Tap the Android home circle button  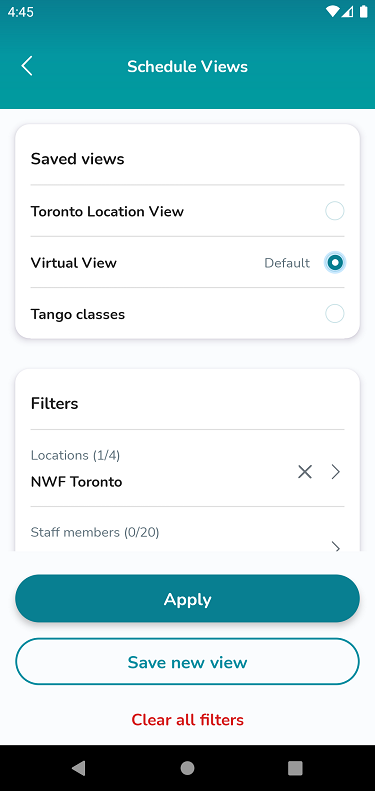pos(187,768)
